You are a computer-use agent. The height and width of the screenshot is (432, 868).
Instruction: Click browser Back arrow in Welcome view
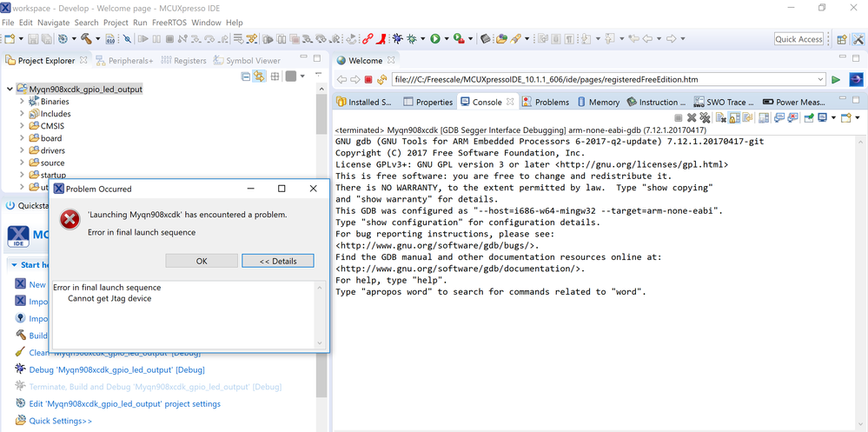341,80
